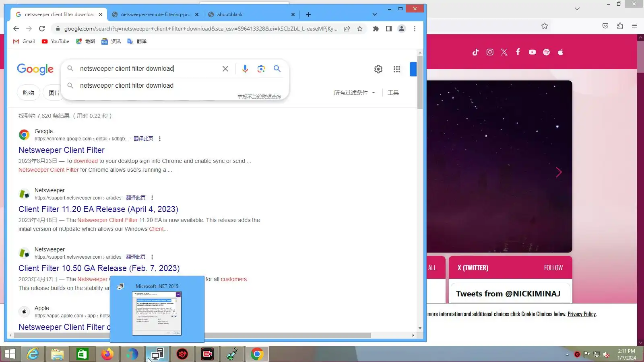The height and width of the screenshot is (362, 644).
Task: Open Chrome side panel icon
Action: click(x=389, y=29)
